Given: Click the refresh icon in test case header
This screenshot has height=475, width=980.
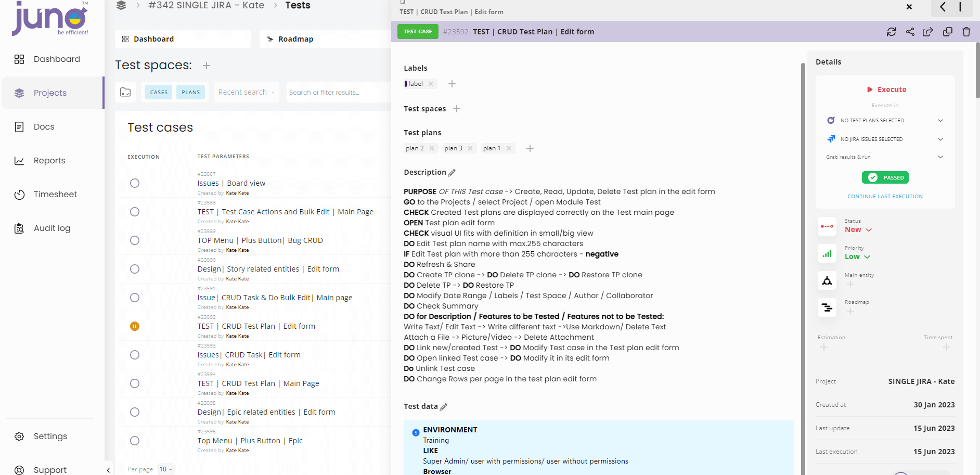Looking at the screenshot, I should point(891,32).
